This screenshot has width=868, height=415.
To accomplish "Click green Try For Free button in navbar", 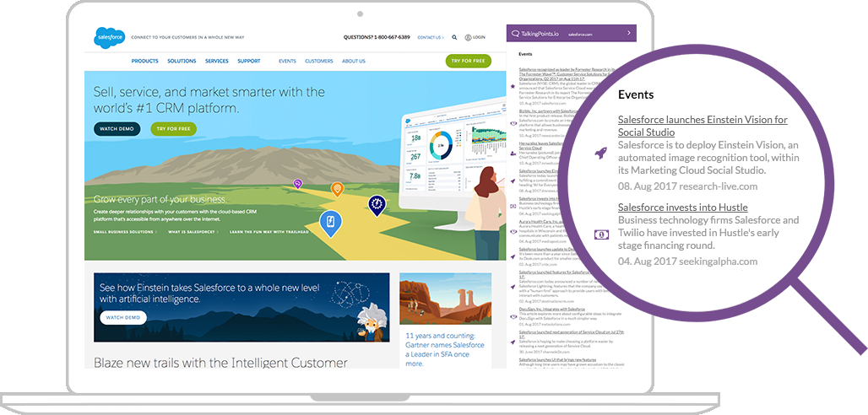I will pyautogui.click(x=469, y=61).
